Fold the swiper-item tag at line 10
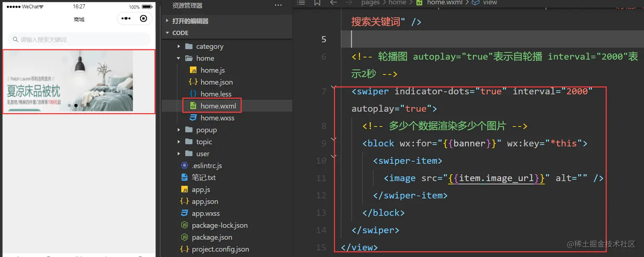644x257 pixels. pos(333,156)
